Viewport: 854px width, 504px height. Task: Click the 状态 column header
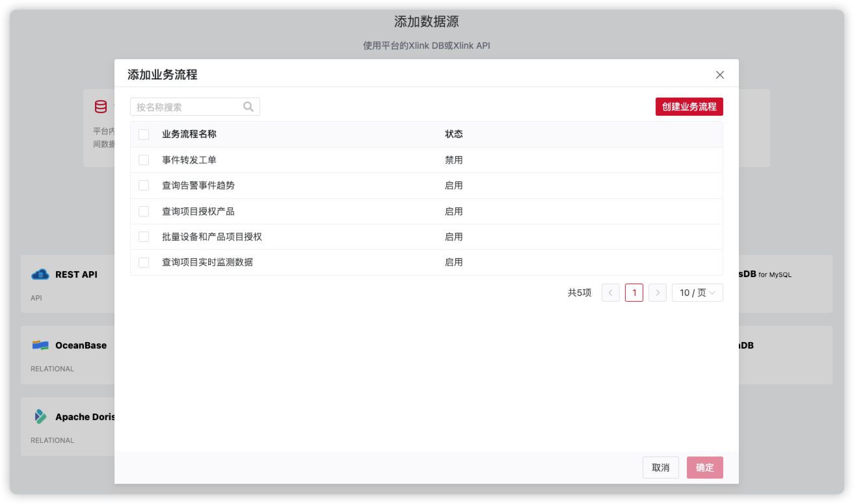pyautogui.click(x=455, y=134)
